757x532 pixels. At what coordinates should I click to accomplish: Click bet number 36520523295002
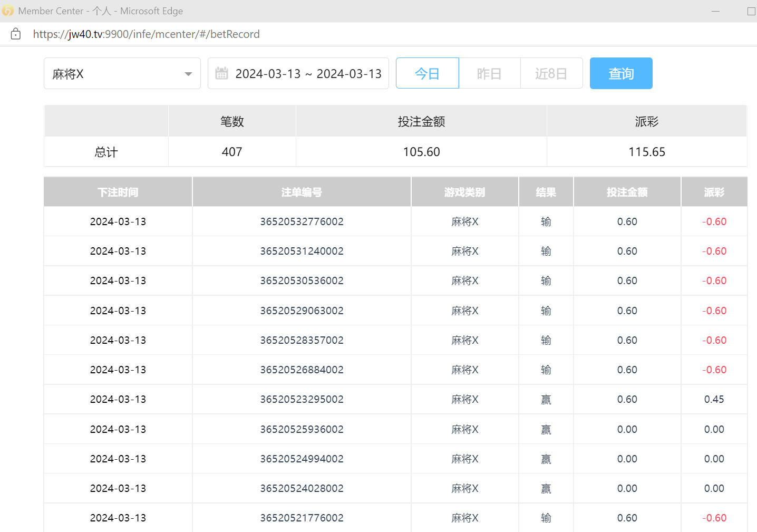[302, 399]
